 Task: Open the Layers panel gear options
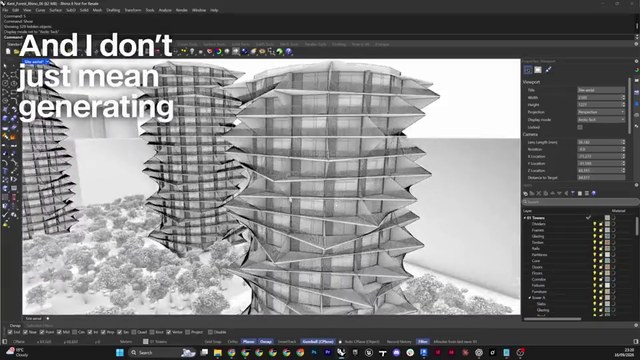click(636, 185)
